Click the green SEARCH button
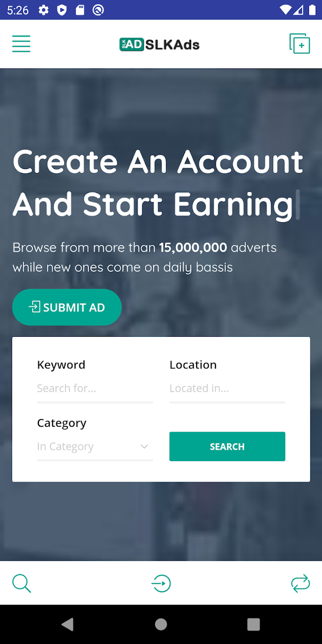322x644 pixels. tap(227, 446)
